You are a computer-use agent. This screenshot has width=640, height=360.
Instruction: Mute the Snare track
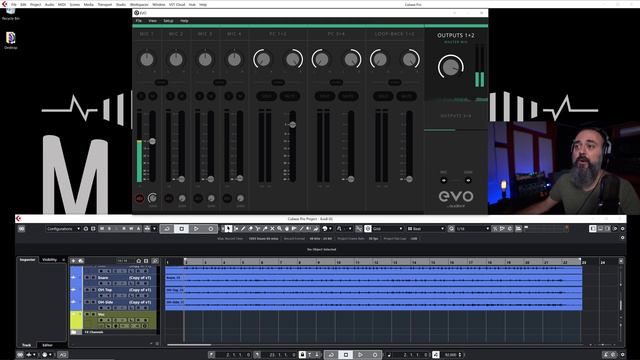87,278
